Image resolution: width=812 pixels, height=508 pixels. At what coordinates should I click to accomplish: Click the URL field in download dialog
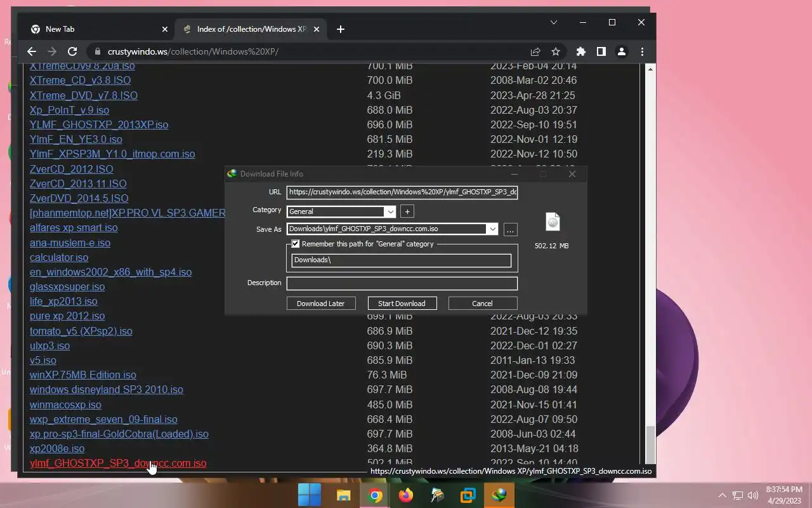click(402, 192)
